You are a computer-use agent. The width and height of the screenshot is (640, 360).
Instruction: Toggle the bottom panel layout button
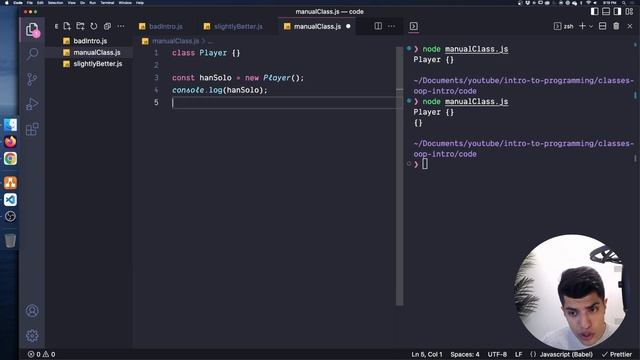coord(606,11)
